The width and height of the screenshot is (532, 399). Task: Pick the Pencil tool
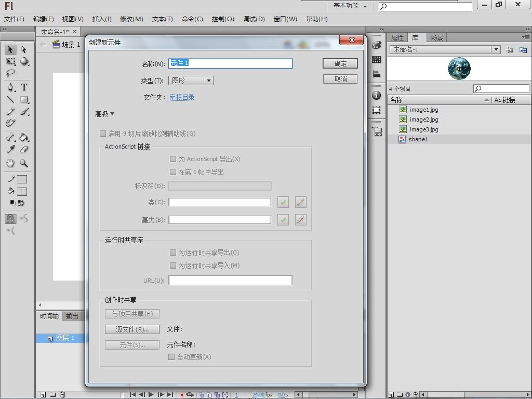[10, 111]
